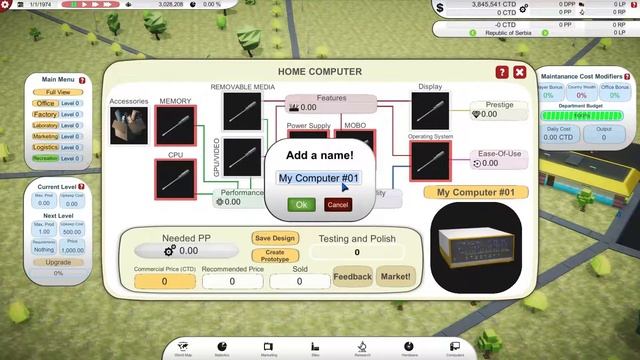Screen dimensions: 640x360
Task: Open Marketing in Main Menu
Action: 45,136
